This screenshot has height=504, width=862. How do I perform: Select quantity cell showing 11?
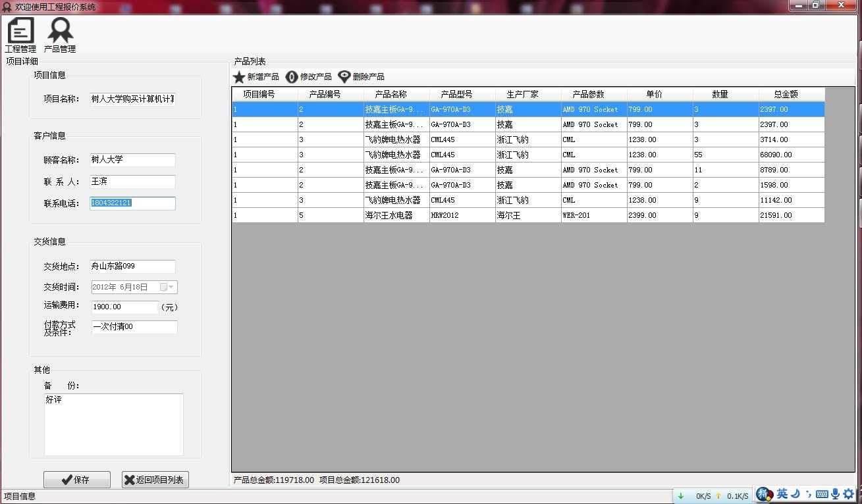pos(726,170)
